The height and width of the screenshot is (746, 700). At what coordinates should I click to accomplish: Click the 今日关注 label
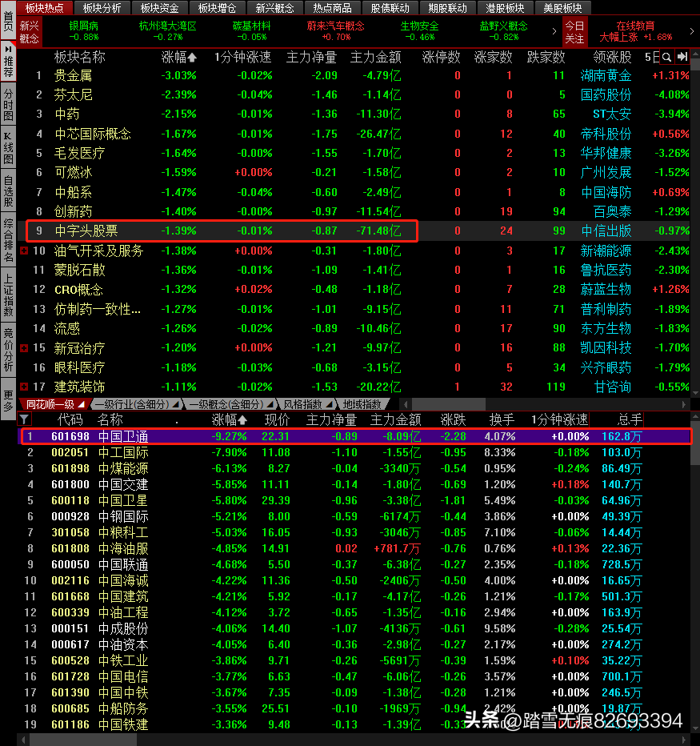coord(574,31)
